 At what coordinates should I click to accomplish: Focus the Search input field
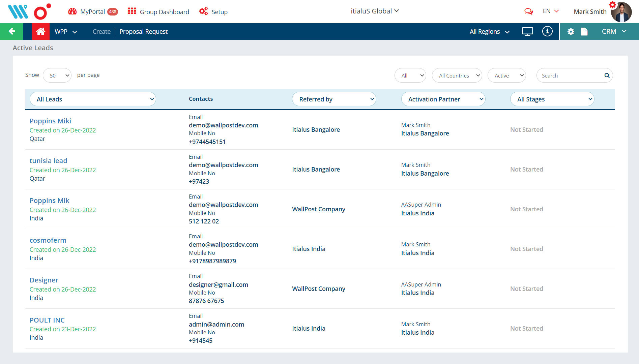click(570, 75)
